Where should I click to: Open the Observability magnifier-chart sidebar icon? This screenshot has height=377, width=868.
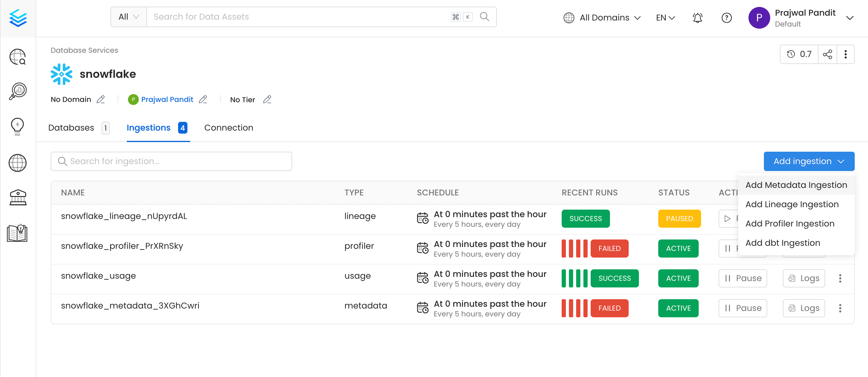18,92
